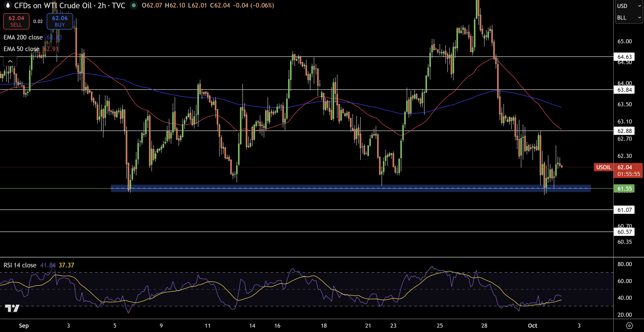
Task: Click the 64.63 horizontal line label
Action: pyautogui.click(x=624, y=57)
